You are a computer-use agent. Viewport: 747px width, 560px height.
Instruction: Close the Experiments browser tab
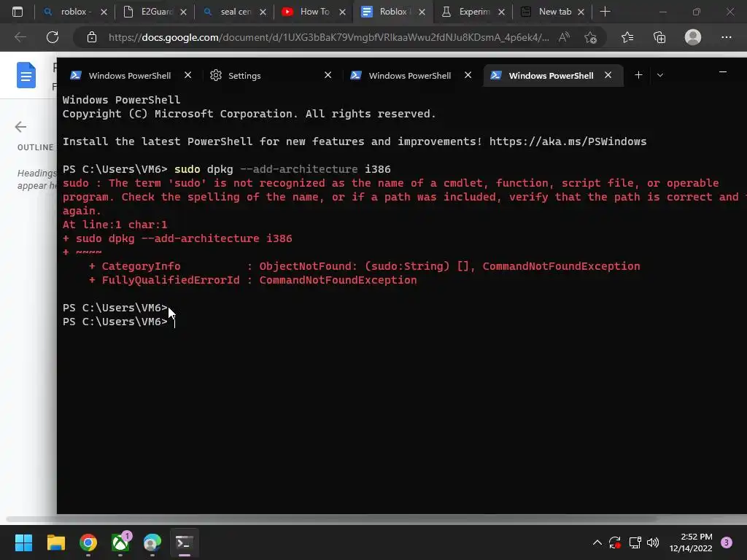(x=502, y=12)
